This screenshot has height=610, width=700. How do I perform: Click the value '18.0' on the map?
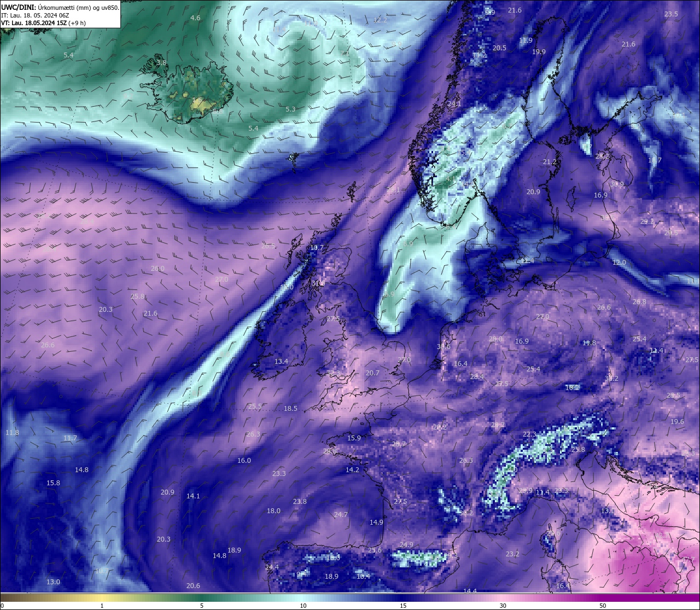273,511
